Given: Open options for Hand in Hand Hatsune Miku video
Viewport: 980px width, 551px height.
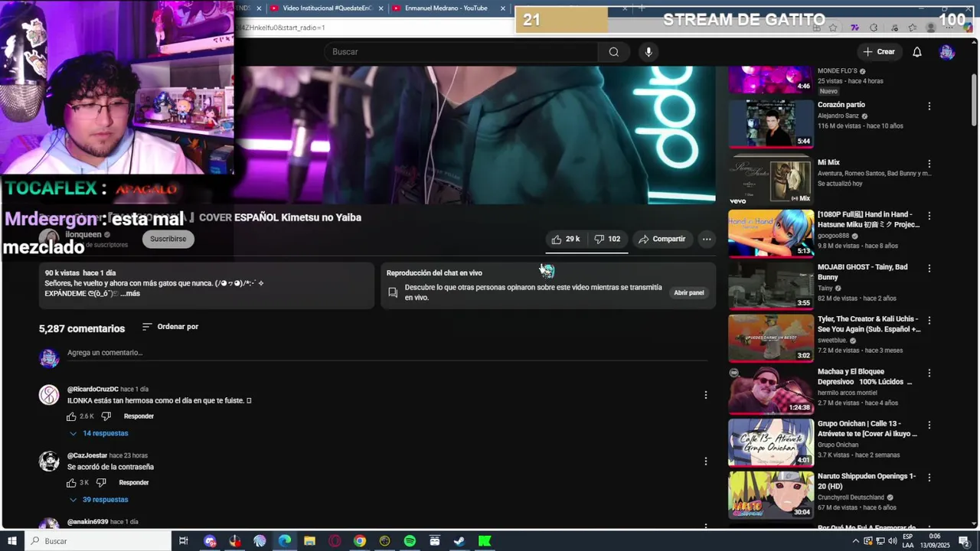Looking at the screenshot, I should [x=929, y=216].
